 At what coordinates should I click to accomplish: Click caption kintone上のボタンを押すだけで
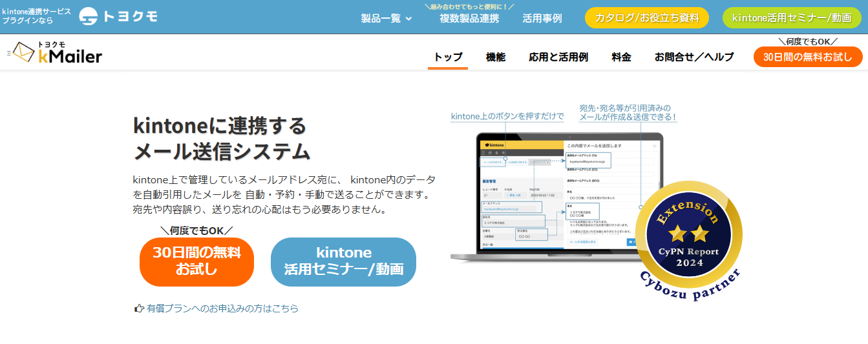(507, 117)
